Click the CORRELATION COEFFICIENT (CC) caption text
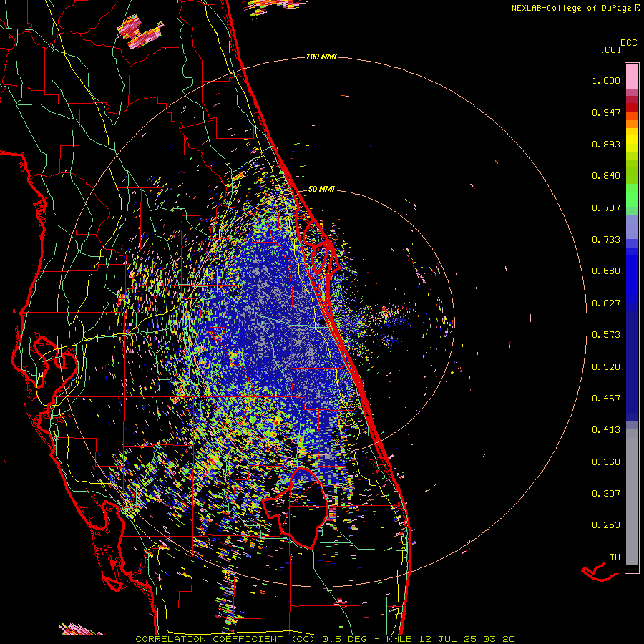This screenshot has width=644, height=644. pyautogui.click(x=225, y=639)
